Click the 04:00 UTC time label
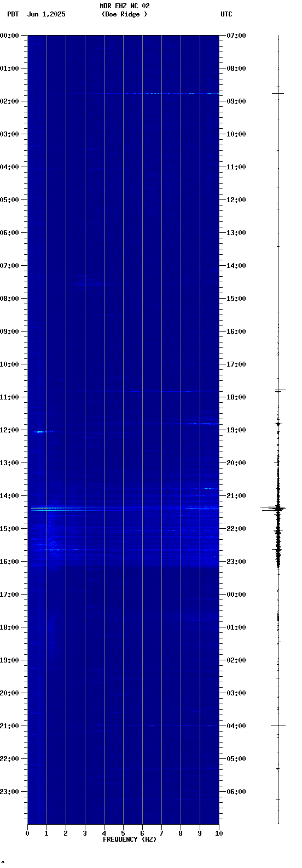 point(236,726)
